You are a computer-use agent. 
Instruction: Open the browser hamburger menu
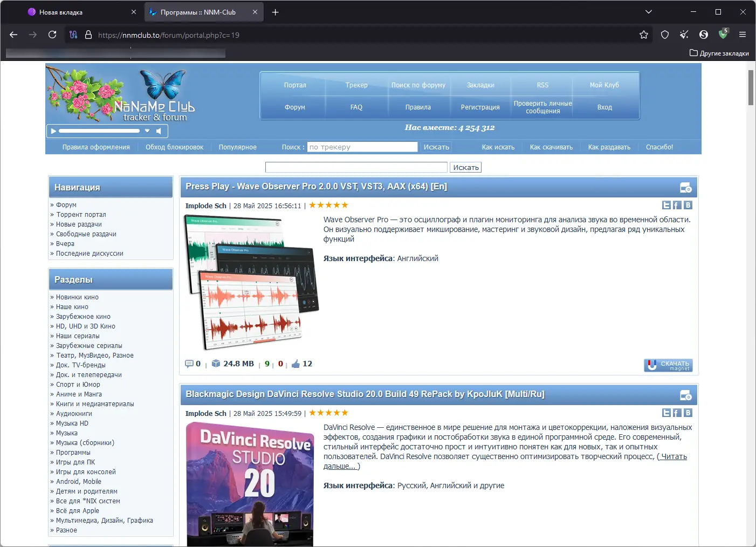pyautogui.click(x=743, y=35)
